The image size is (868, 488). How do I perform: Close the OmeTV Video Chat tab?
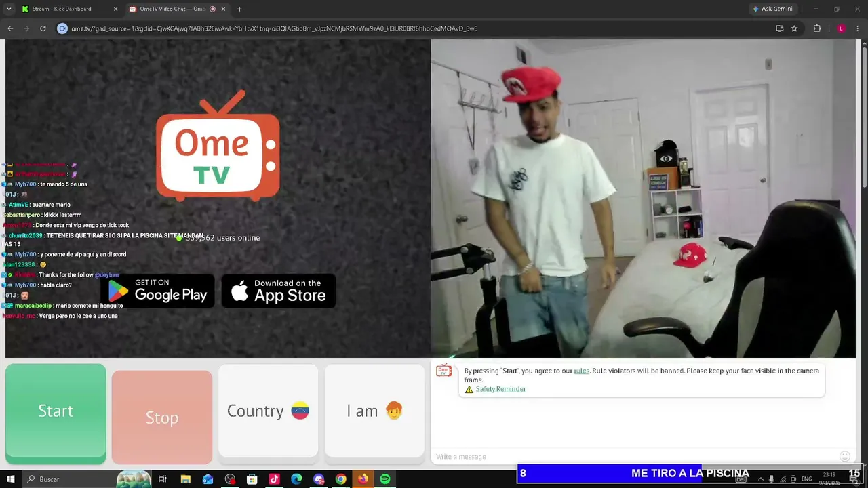point(224,9)
